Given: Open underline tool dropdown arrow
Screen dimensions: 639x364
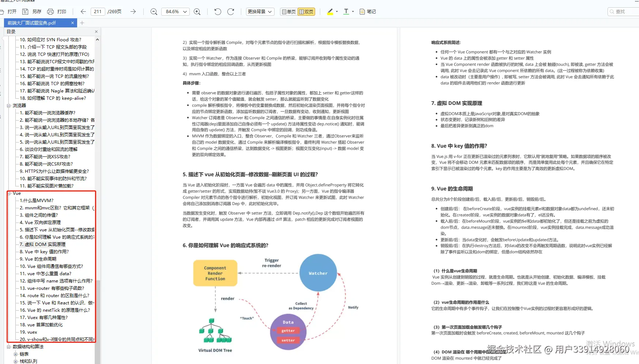Looking at the screenshot, I should coord(353,12).
